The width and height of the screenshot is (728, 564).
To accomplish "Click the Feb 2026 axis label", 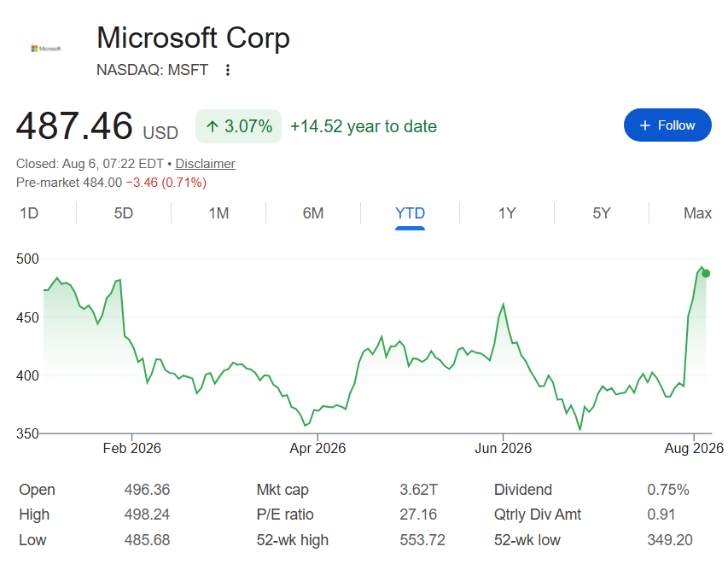I will click(x=131, y=448).
